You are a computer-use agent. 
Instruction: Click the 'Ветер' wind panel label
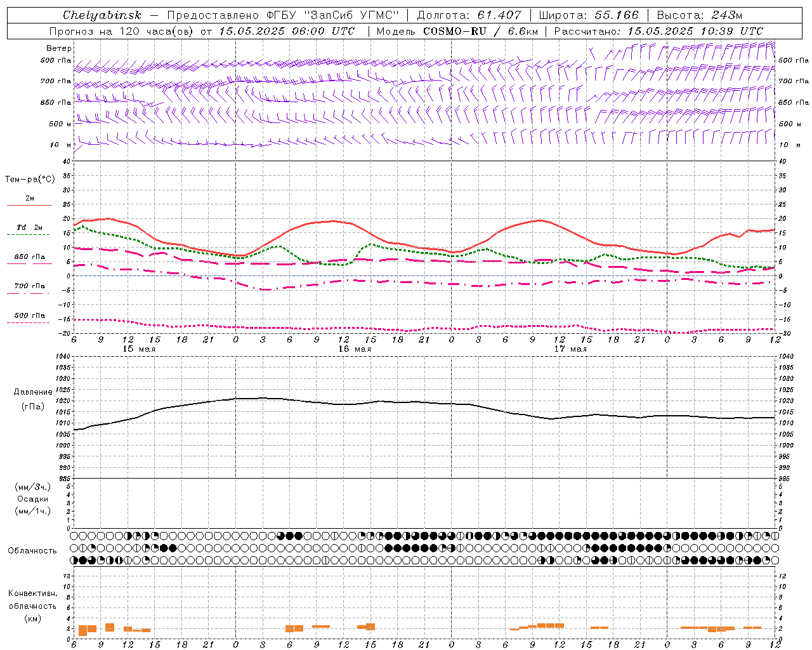click(x=59, y=48)
